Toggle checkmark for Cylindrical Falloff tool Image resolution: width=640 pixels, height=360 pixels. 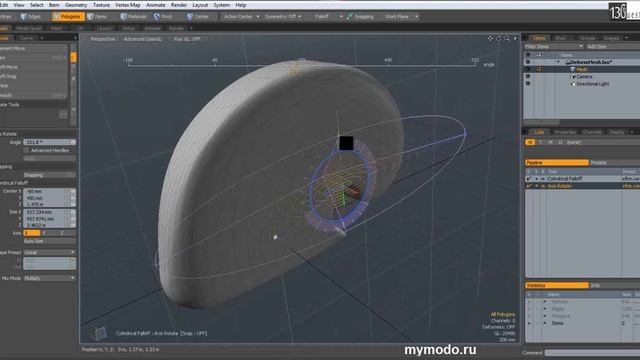529,179
